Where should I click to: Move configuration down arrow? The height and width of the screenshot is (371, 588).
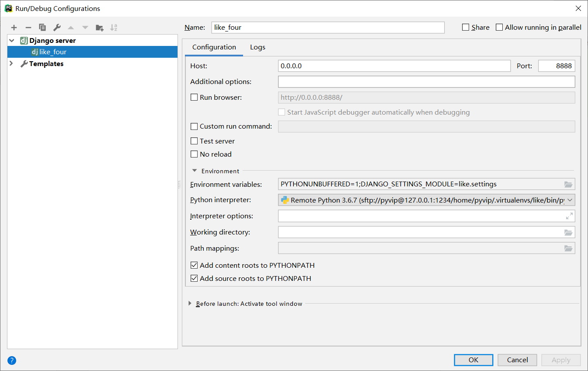click(x=85, y=28)
